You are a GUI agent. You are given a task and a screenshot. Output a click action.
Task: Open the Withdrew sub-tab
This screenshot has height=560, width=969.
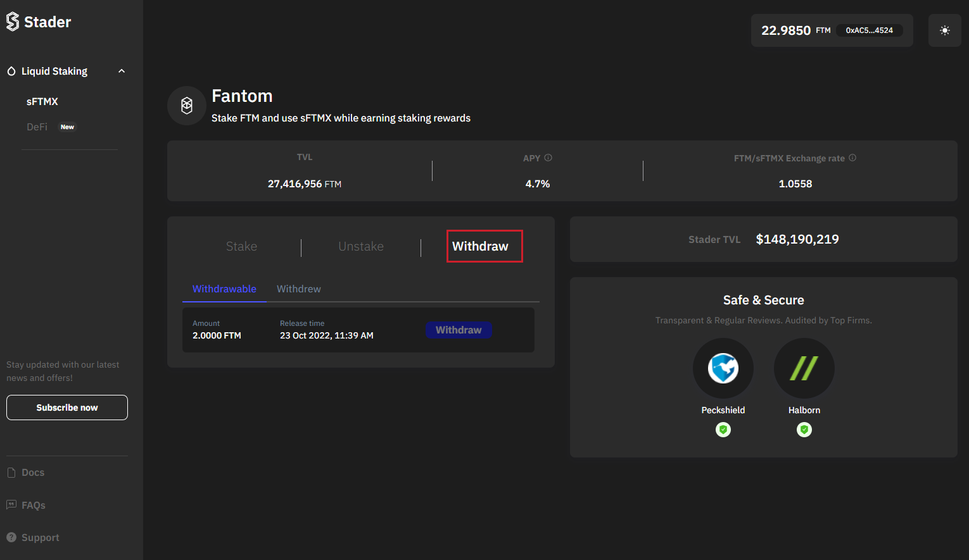coord(298,289)
